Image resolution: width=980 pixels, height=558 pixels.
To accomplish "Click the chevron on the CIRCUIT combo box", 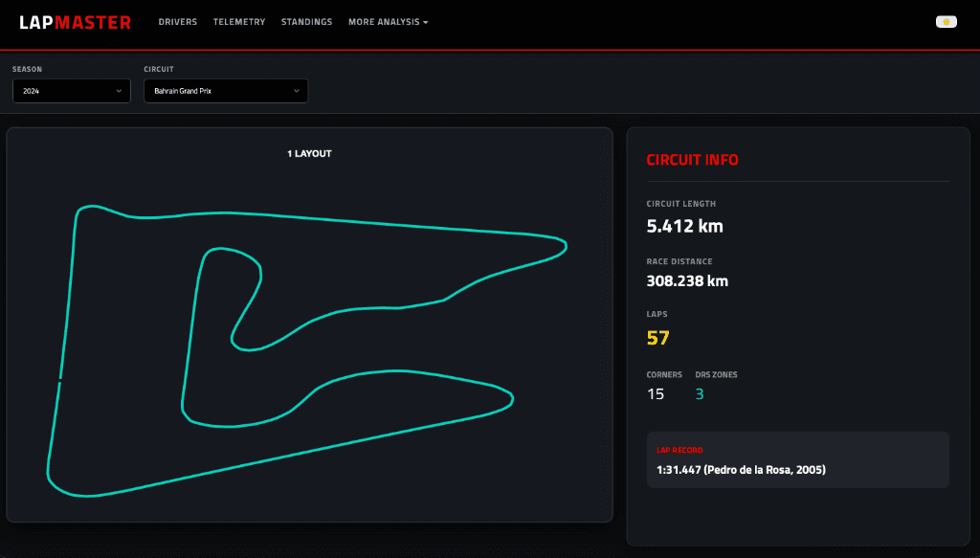I will click(297, 90).
